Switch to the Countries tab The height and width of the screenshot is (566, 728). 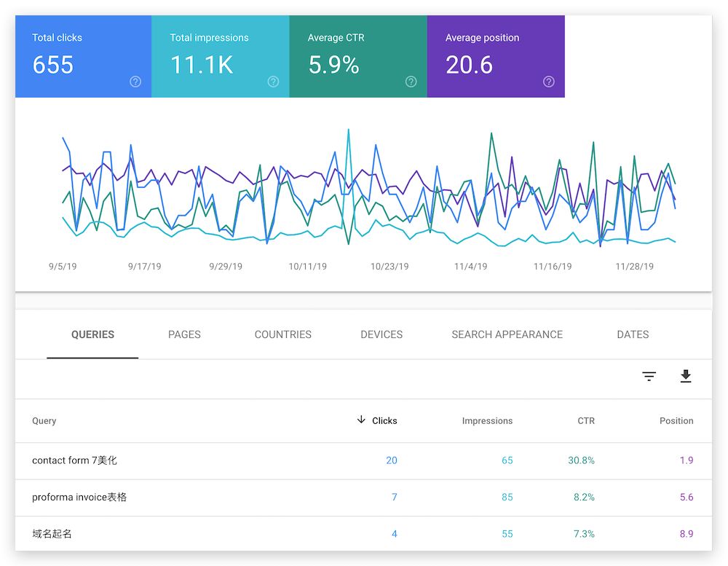tap(282, 335)
